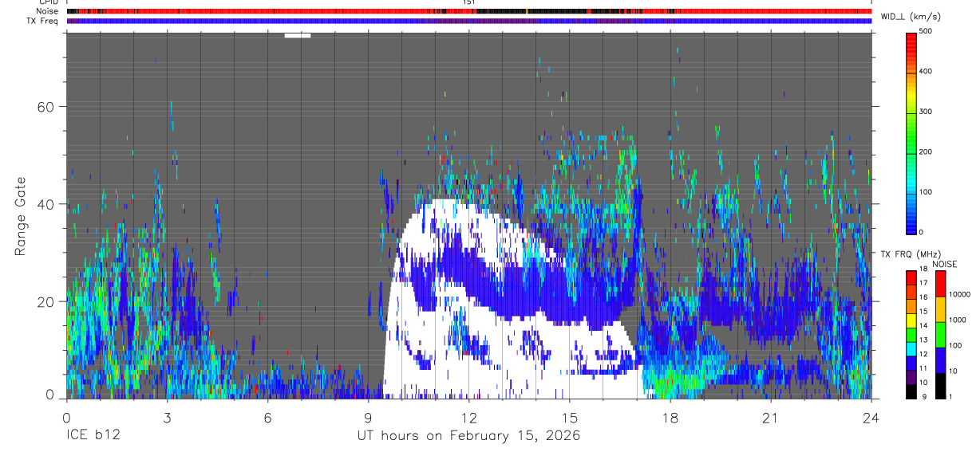Click the TX FRQ (MHz) color scale bar

[x=911, y=334]
